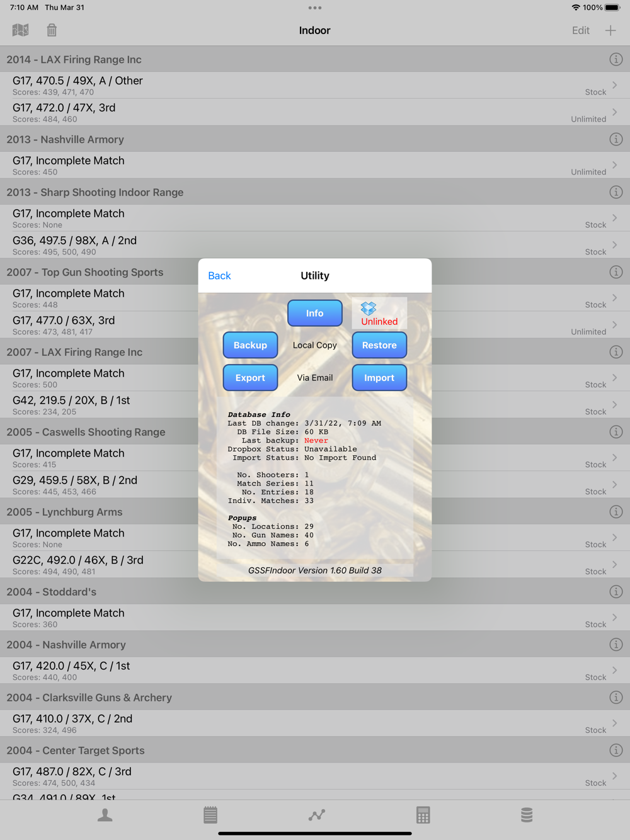Tap the Via Email label
630x840 pixels.
point(315,378)
